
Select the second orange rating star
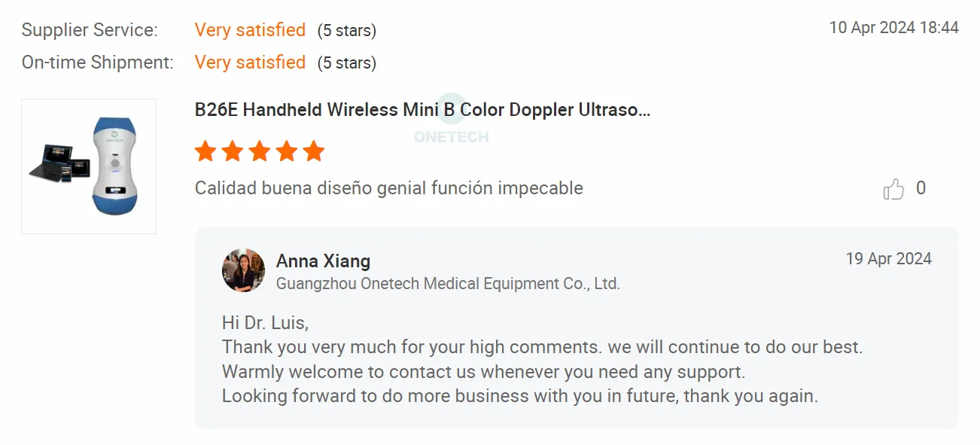(233, 151)
